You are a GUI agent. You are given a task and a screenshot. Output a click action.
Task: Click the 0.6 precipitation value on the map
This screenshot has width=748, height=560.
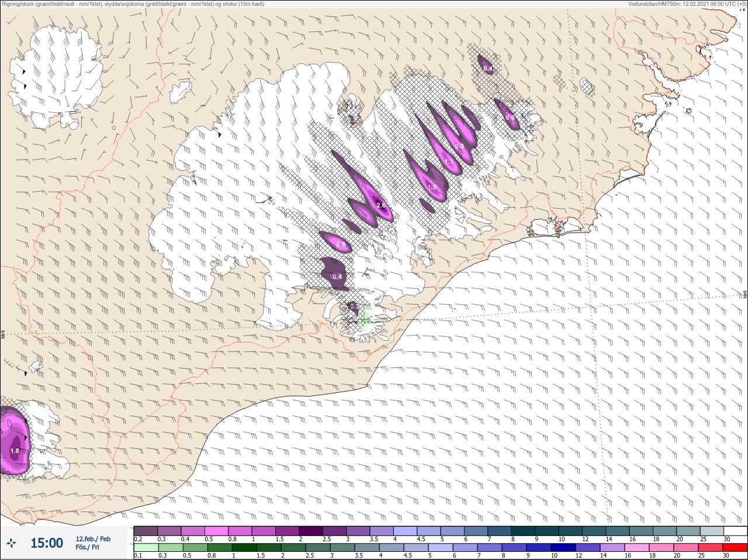(x=510, y=117)
